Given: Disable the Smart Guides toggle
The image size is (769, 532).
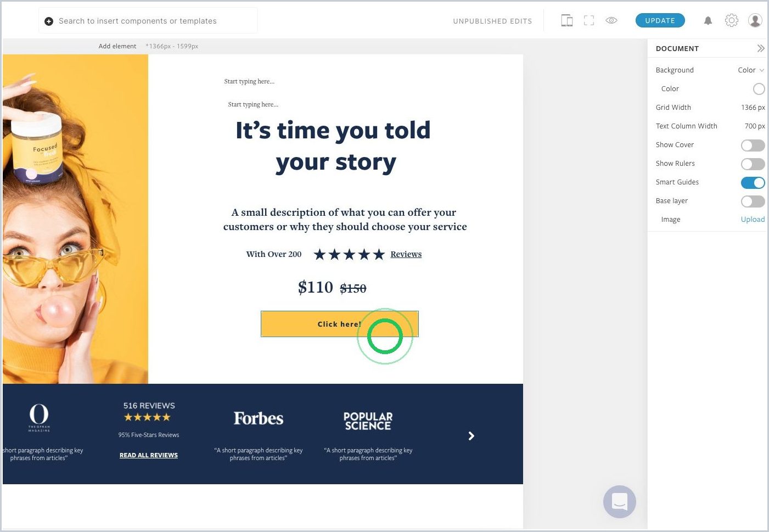Looking at the screenshot, I should point(753,182).
